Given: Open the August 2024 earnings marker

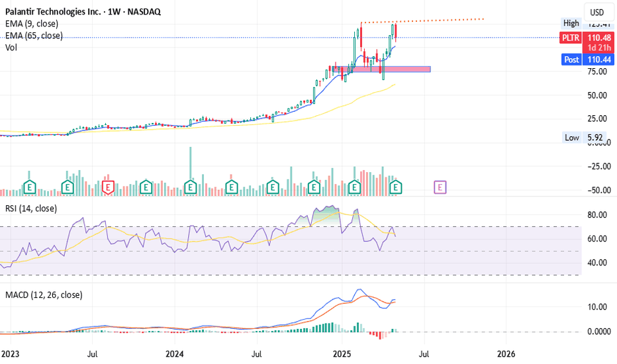Looking at the screenshot, I should pos(273,187).
